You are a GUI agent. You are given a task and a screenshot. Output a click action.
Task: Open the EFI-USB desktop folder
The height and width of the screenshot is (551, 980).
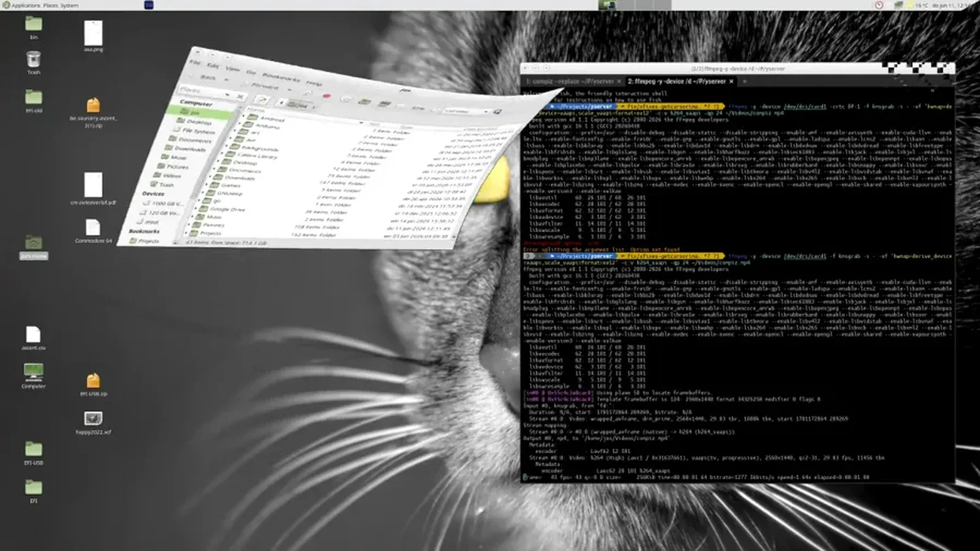pyautogui.click(x=34, y=454)
